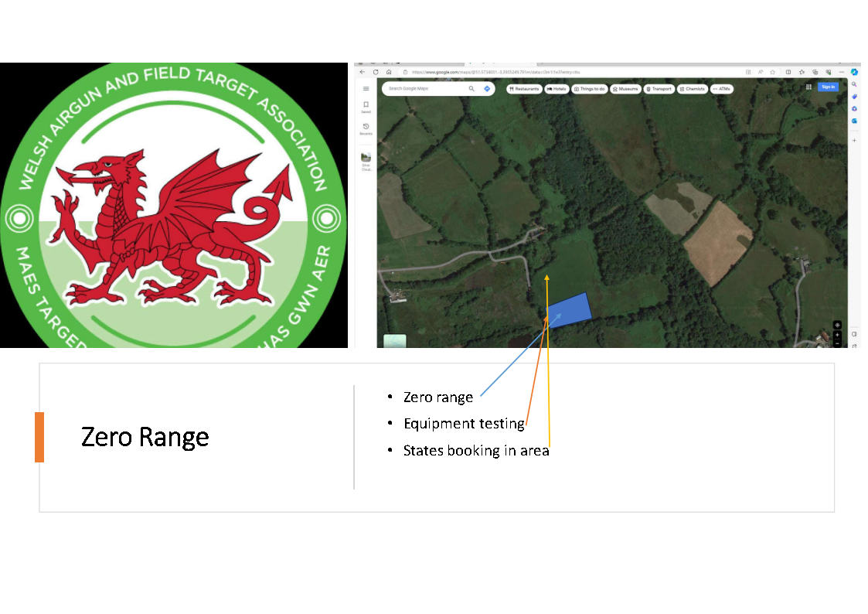Filter the map by Hotels
The width and height of the screenshot is (868, 614).
pyautogui.click(x=557, y=89)
